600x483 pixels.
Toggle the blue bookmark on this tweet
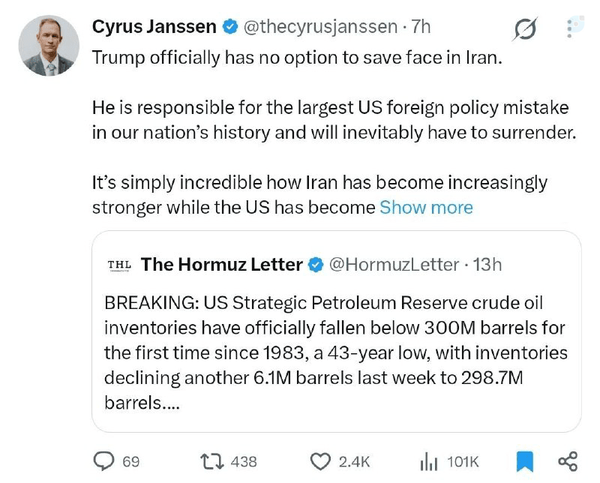[525, 461]
